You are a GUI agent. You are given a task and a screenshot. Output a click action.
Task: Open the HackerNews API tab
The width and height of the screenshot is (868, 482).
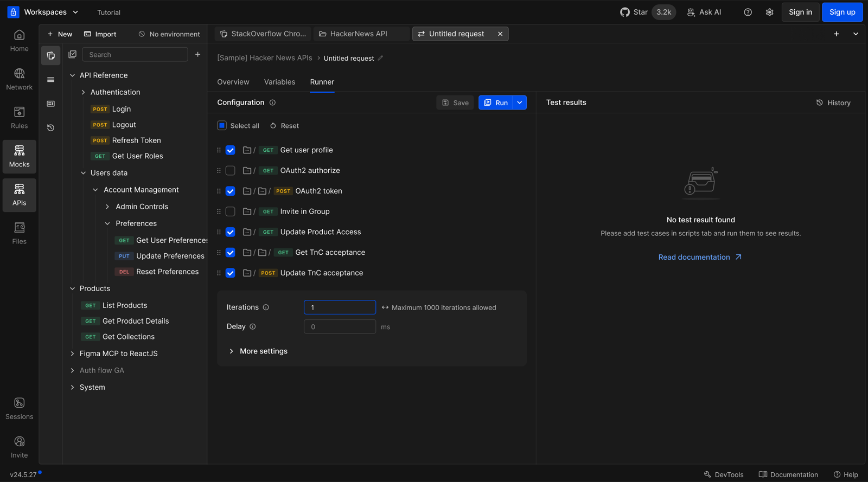(361, 34)
